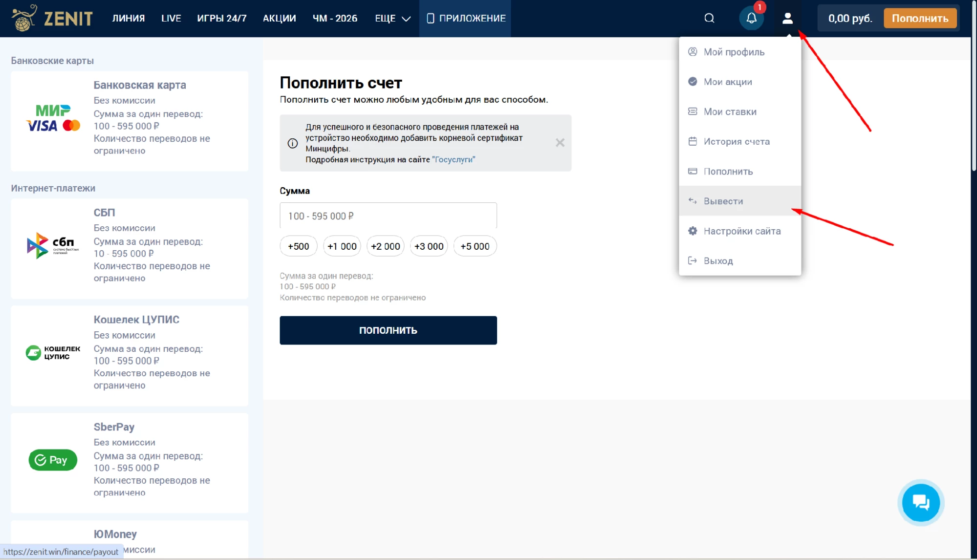Select Мой профиль from user menu
Screen dimensions: 977x560
click(740, 52)
